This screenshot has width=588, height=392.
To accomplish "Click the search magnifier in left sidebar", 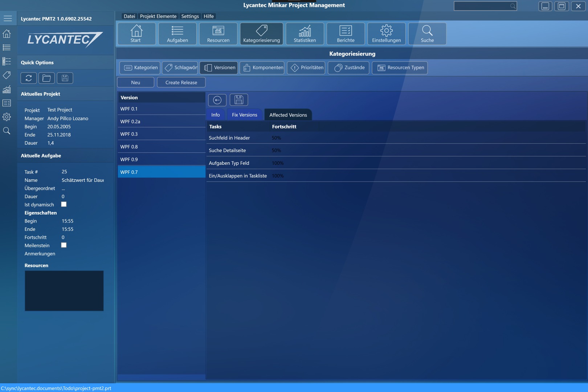I will [x=7, y=131].
